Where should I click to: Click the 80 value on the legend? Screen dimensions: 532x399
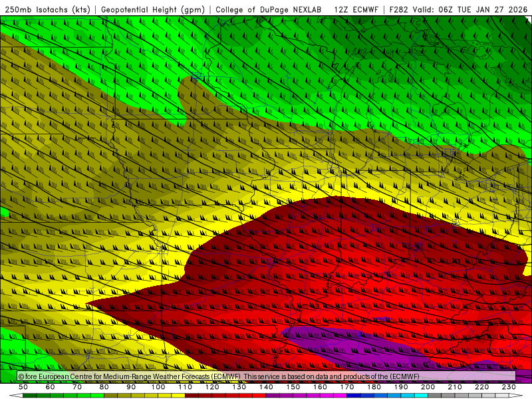(x=104, y=387)
